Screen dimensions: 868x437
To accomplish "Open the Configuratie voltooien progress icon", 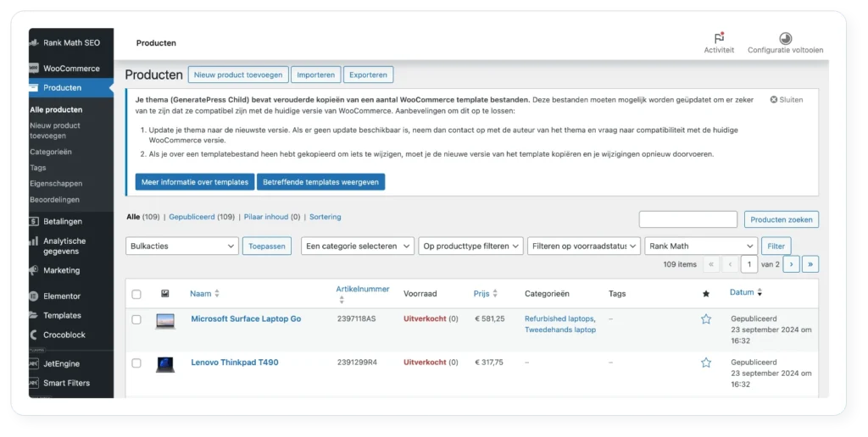I will [785, 38].
